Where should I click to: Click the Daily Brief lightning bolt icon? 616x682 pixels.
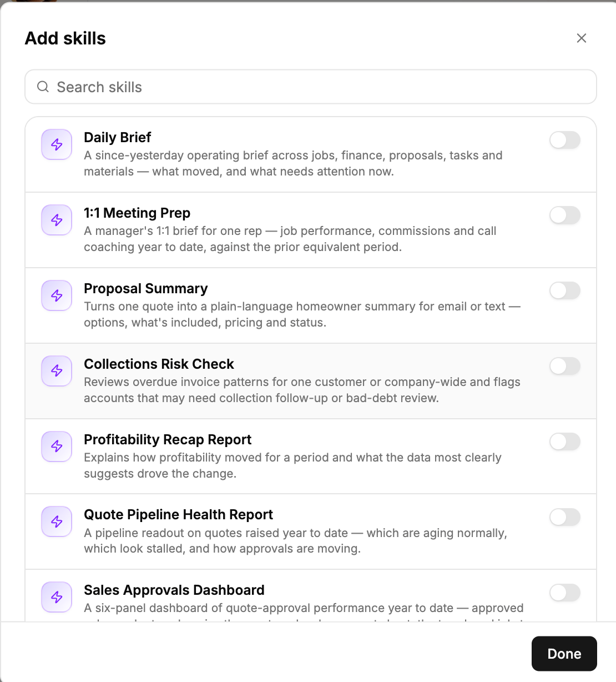57,144
